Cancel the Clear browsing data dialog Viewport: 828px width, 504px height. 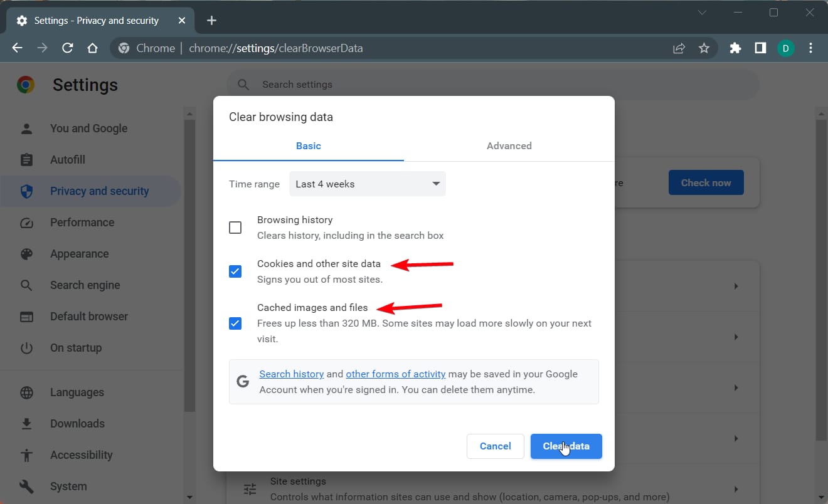tap(495, 446)
